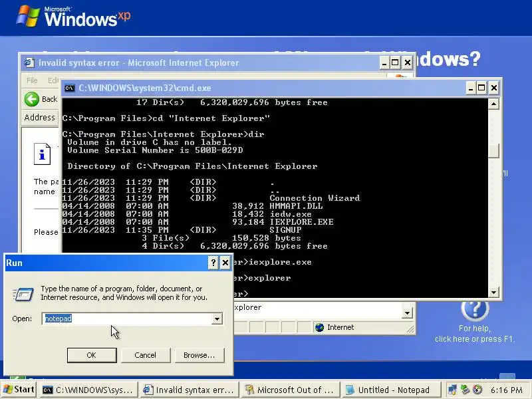The width and height of the screenshot is (532, 399).
Task: Click OK in the Run dialog
Action: [x=92, y=355]
